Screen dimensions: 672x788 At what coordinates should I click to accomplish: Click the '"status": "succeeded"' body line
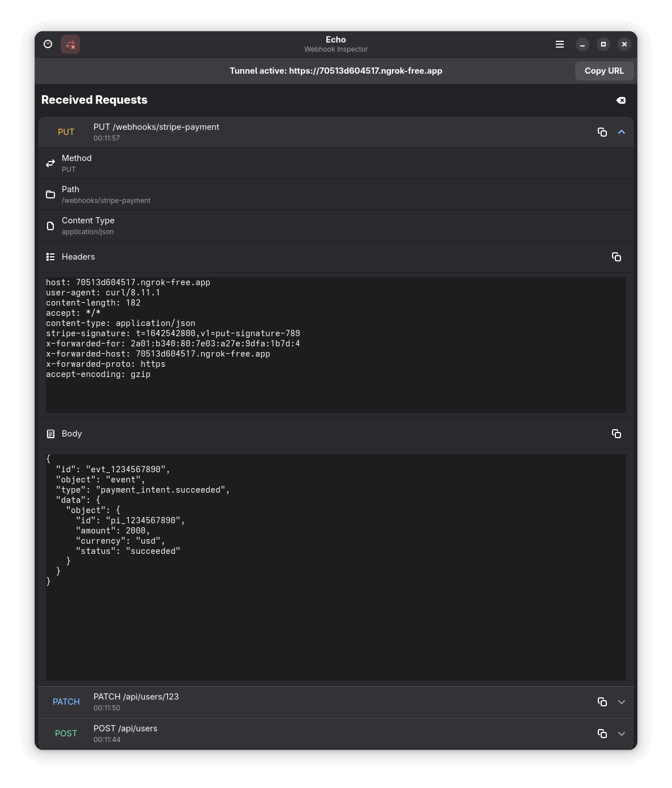[x=128, y=551]
